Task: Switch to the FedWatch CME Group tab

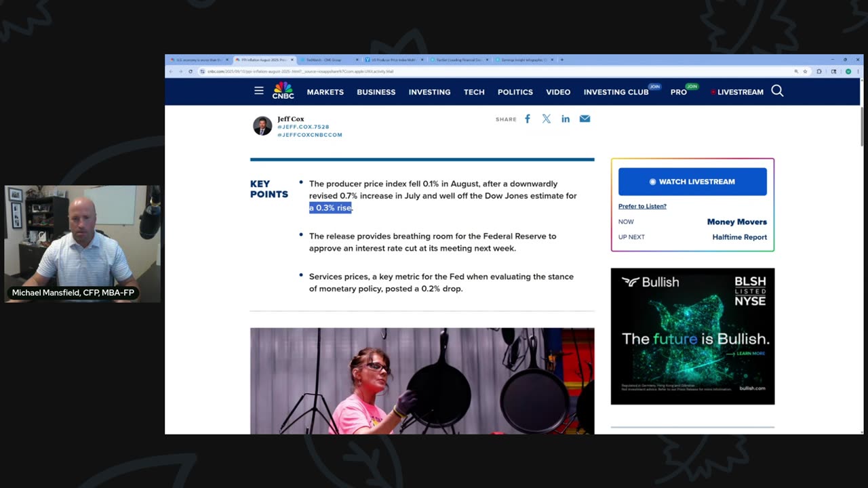Action: coord(328,60)
